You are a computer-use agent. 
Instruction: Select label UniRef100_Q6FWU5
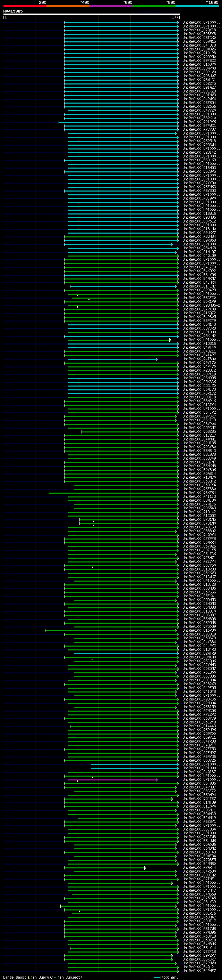[x=199, y=784]
